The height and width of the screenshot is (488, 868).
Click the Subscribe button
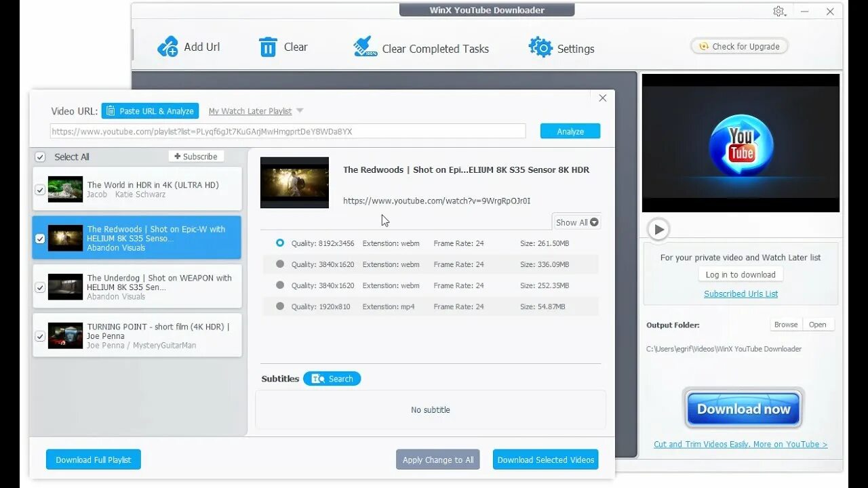196,157
